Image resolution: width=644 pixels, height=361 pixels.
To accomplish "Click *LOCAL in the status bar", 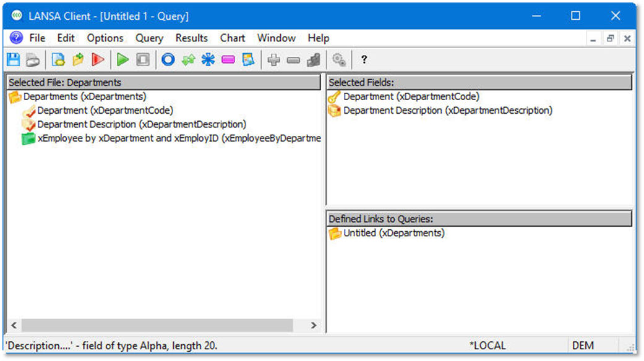I will pos(487,346).
